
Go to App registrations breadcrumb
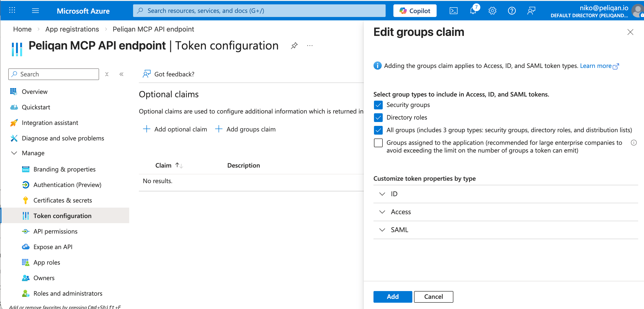72,29
